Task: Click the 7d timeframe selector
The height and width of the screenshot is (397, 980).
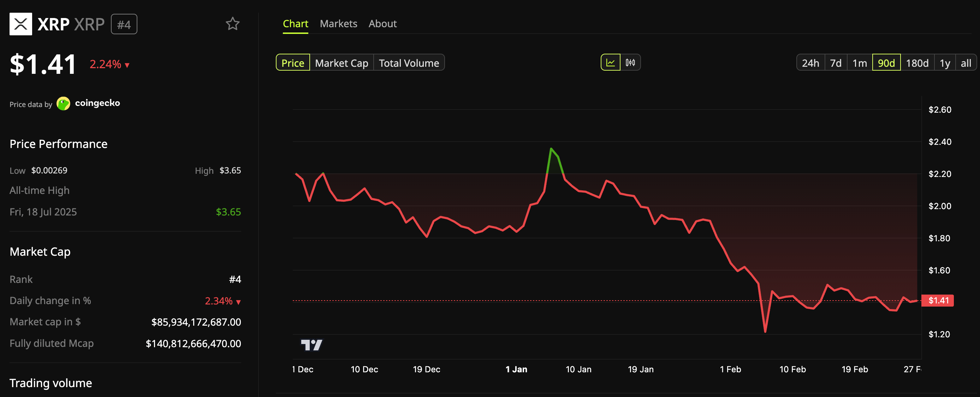Action: (836, 63)
